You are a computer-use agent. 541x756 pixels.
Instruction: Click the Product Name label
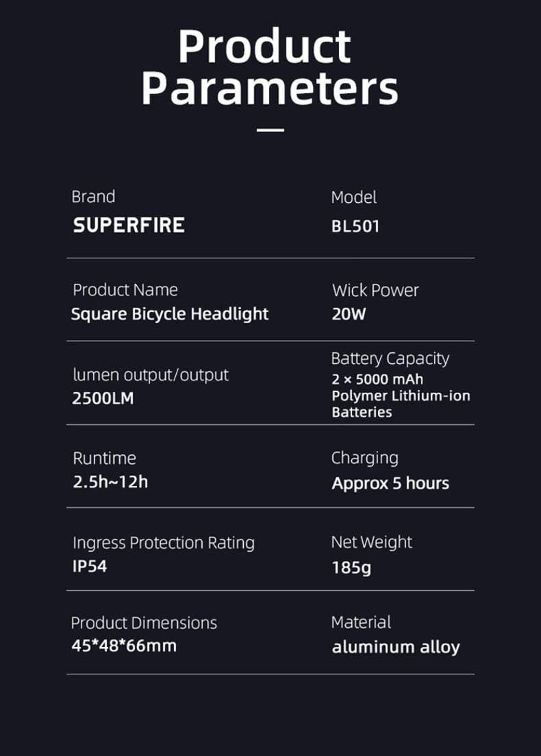[x=125, y=290]
